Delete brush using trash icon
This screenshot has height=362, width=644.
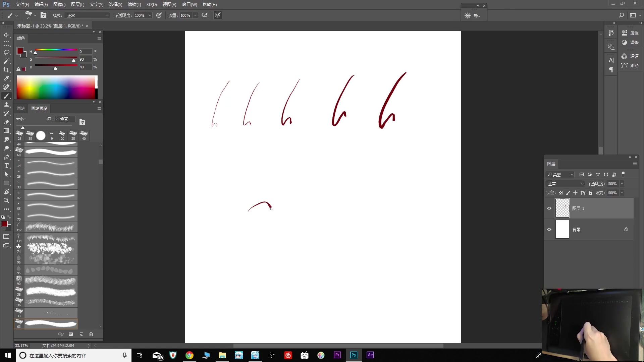click(91, 334)
